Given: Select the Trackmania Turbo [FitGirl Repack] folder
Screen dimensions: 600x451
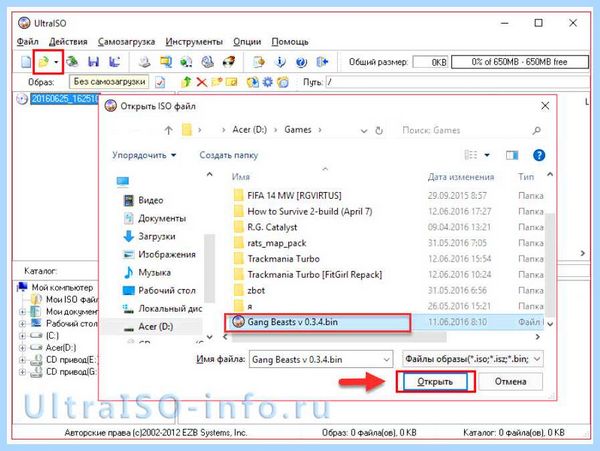Looking at the screenshot, I should (308, 274).
